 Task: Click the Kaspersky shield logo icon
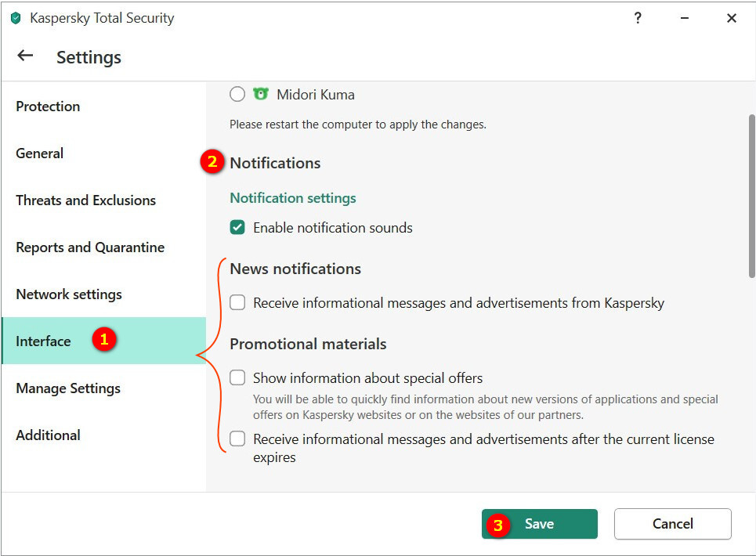16,18
